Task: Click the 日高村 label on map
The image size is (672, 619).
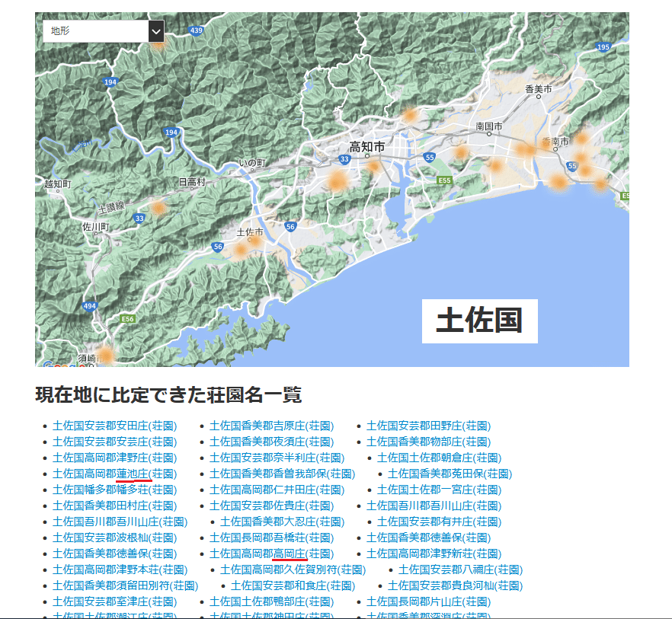Action: (x=192, y=182)
